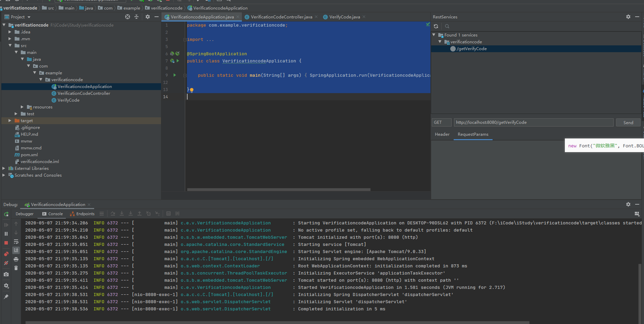This screenshot has height=324, width=644.
Task: Open the VerificationCodeController.java editor tab
Action: coord(281,17)
